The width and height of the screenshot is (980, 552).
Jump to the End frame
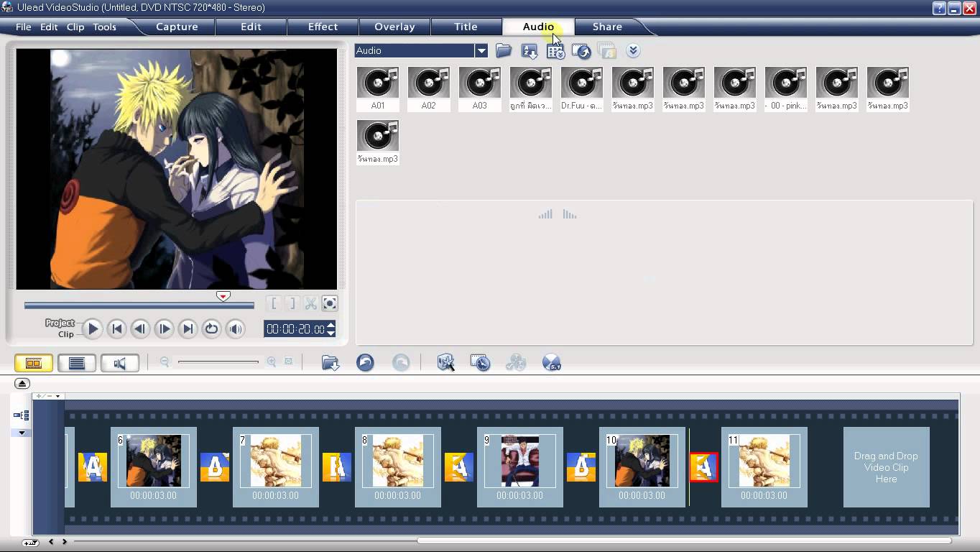pos(188,328)
